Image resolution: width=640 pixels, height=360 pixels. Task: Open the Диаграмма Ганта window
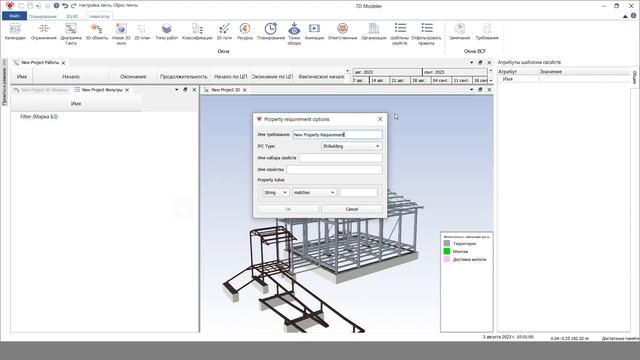click(71, 33)
